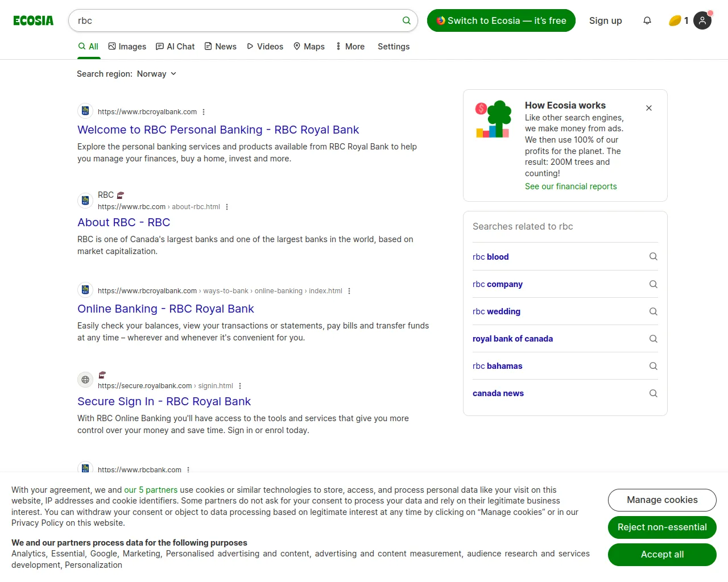Open Online Banking - RBC Royal Bank result
Viewport: 728px width, 582px height.
[166, 309]
